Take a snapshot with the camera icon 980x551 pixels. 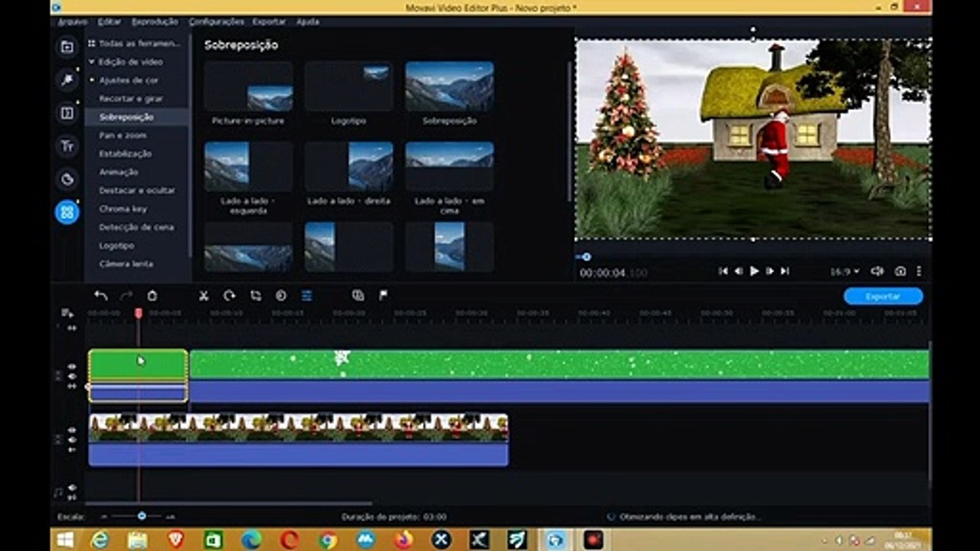point(900,271)
